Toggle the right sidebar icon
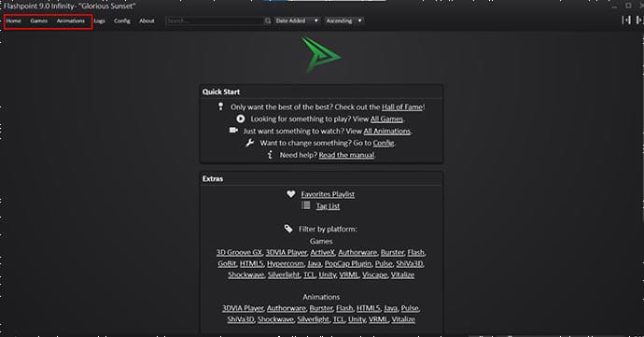 638,20
